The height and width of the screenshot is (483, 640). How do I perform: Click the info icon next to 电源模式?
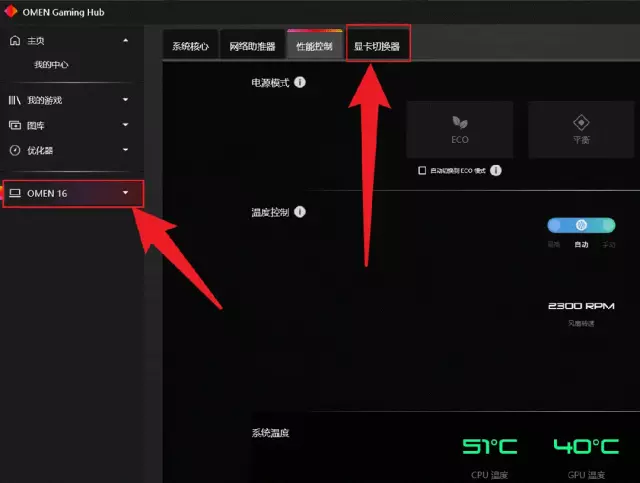pyautogui.click(x=300, y=82)
